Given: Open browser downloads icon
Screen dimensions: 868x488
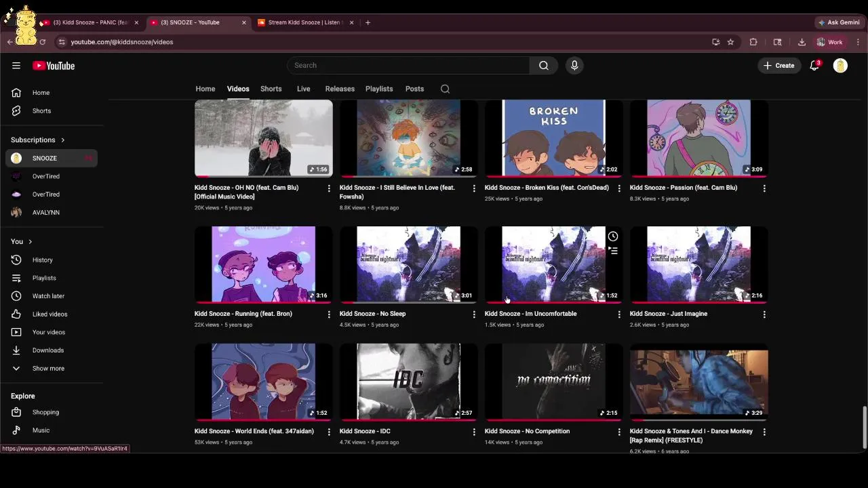Looking at the screenshot, I should point(802,42).
